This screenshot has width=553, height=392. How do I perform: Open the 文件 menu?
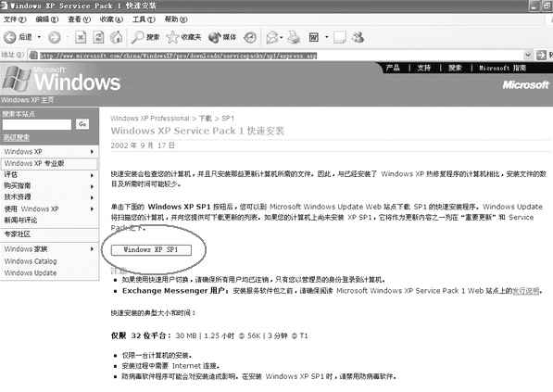click(15, 19)
